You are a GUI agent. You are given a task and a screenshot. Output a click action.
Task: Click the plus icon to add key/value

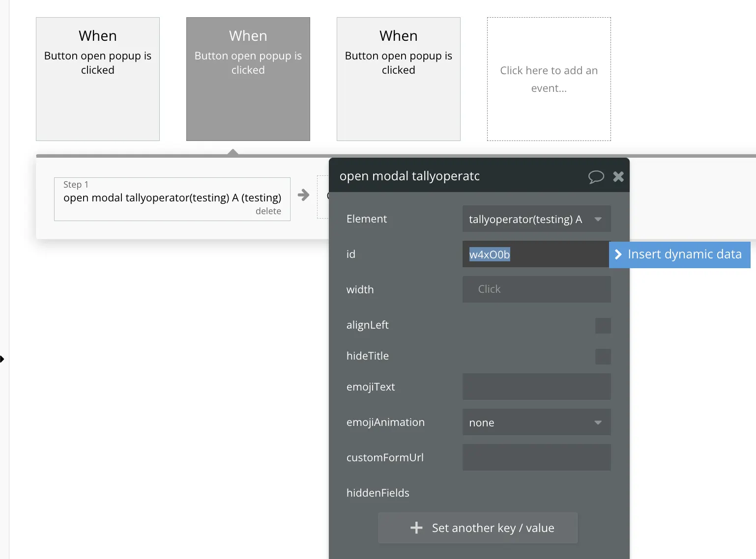[416, 528]
